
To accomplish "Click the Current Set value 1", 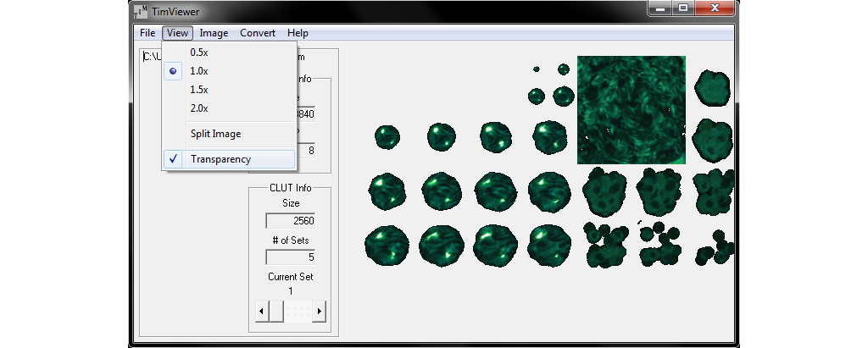I will 291,291.
